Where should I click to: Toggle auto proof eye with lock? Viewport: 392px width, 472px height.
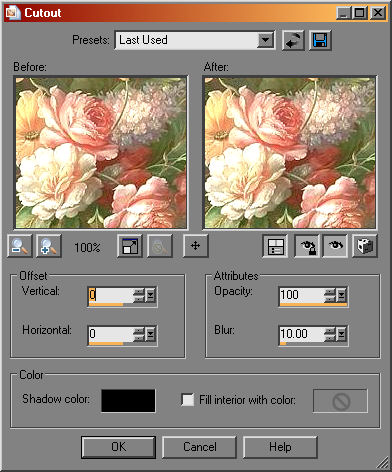click(307, 246)
